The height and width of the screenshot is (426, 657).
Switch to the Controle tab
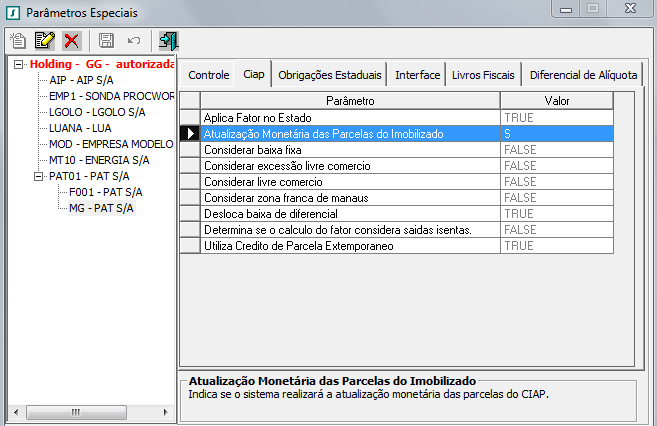208,75
